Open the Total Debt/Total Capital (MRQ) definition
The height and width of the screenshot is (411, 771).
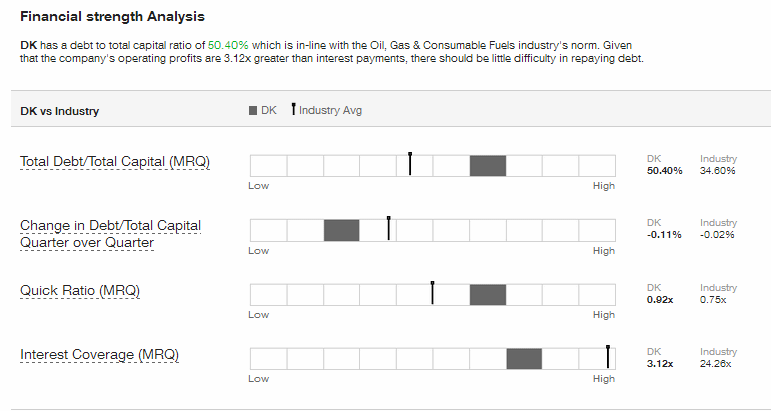[x=115, y=162]
